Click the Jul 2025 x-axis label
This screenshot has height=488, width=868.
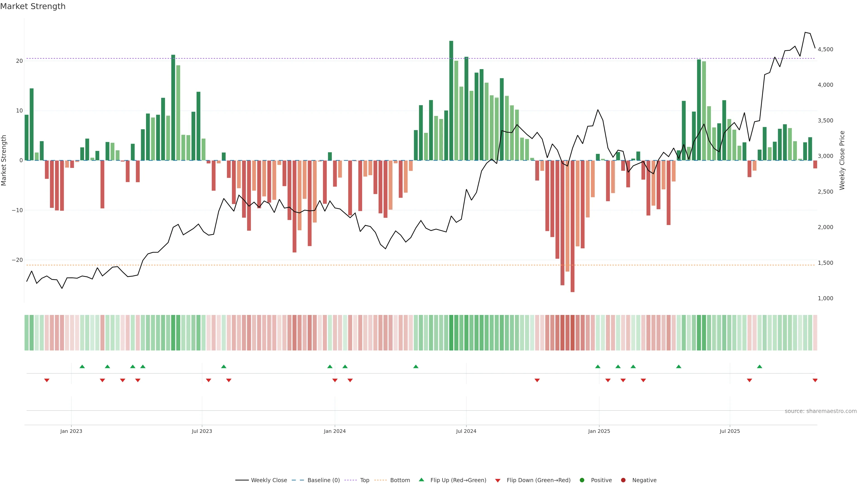point(729,431)
